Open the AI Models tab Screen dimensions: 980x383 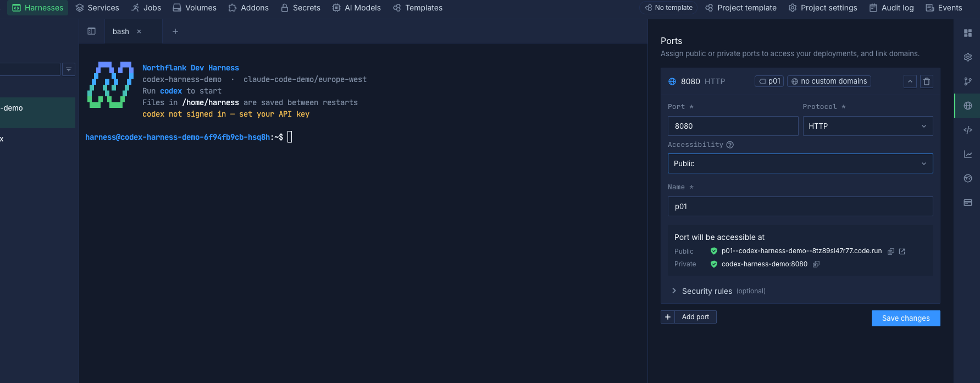point(357,8)
